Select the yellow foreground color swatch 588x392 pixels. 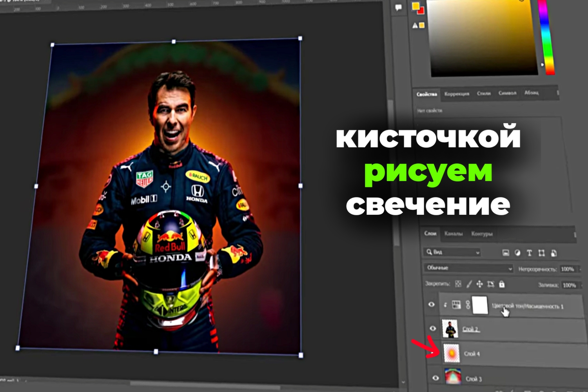[416, 6]
